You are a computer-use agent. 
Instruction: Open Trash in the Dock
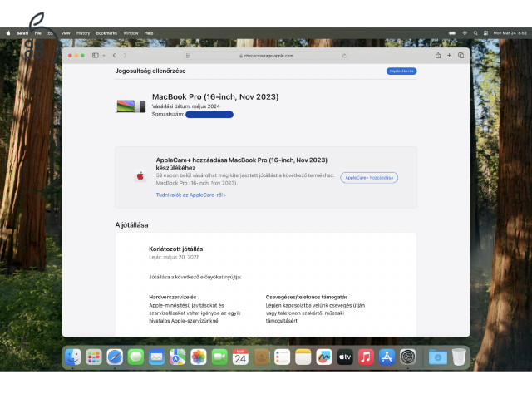(459, 357)
